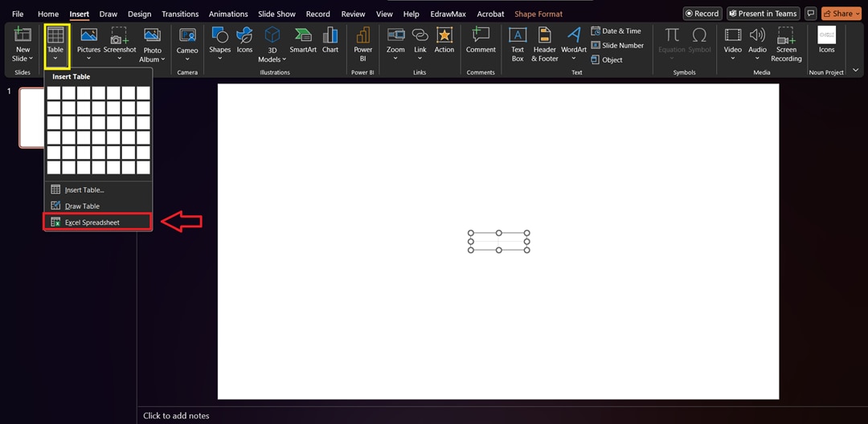Open the Shapes gallery icon
This screenshot has height=424, width=868.
[219, 35]
